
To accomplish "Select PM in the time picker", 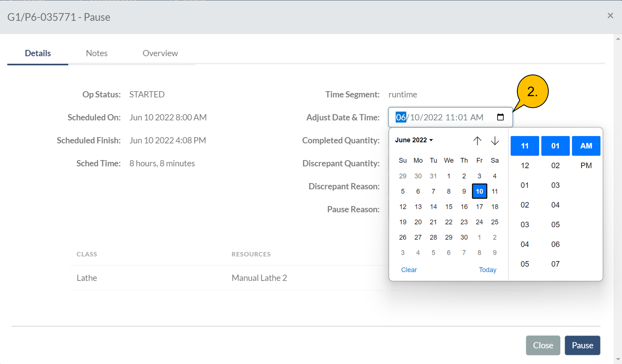I will tap(586, 165).
